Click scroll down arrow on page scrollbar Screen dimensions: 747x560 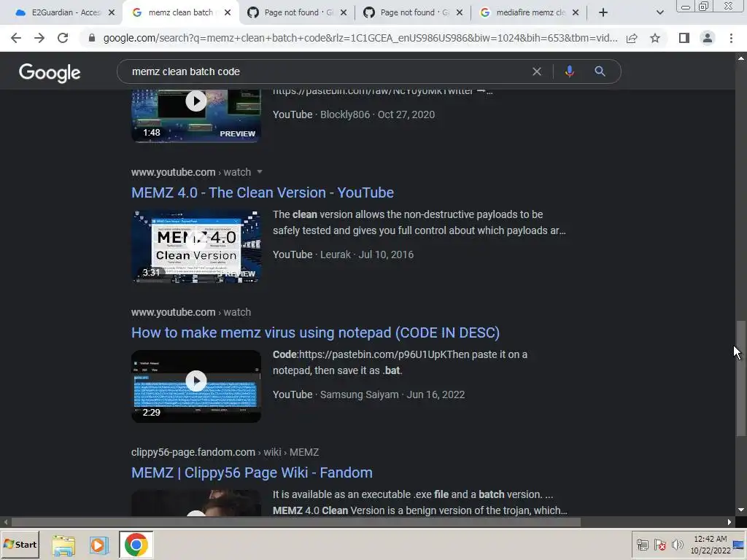[741, 510]
